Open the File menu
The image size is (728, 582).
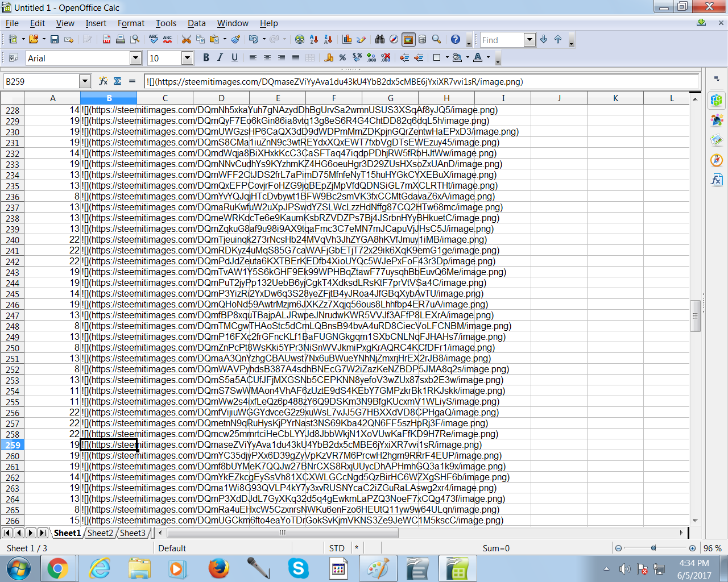[12, 23]
